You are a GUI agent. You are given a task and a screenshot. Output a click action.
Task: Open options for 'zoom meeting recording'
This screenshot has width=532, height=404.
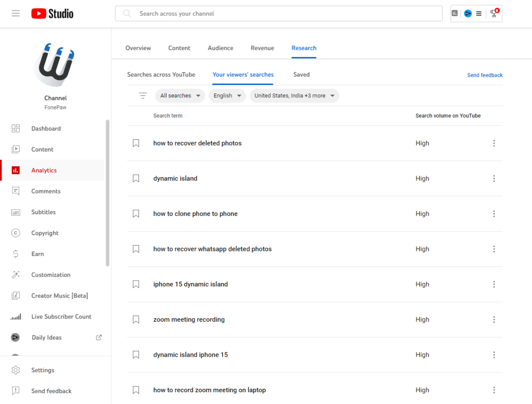pos(494,319)
